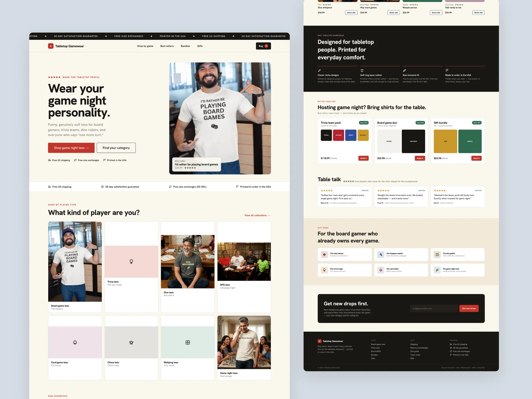The height and width of the screenshot is (399, 532).
Task: Click checkmark icon by 30-day satisfaction guarantee
Action: tap(102, 187)
